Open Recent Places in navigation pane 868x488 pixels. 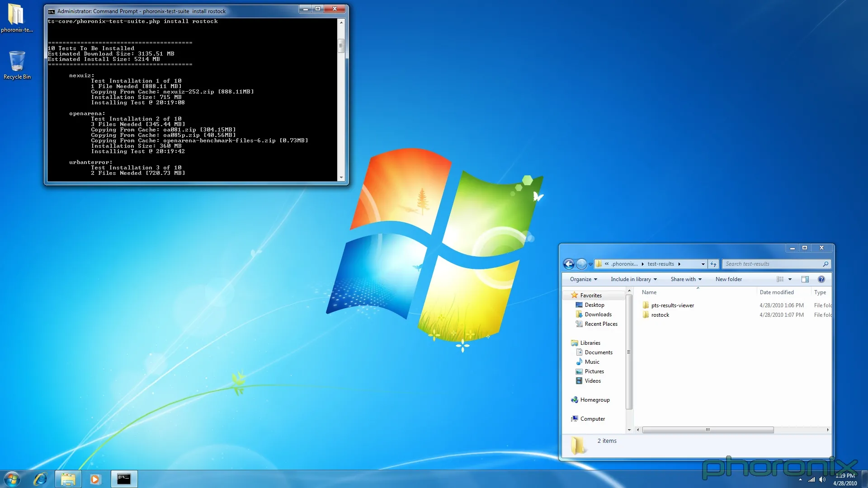click(600, 324)
